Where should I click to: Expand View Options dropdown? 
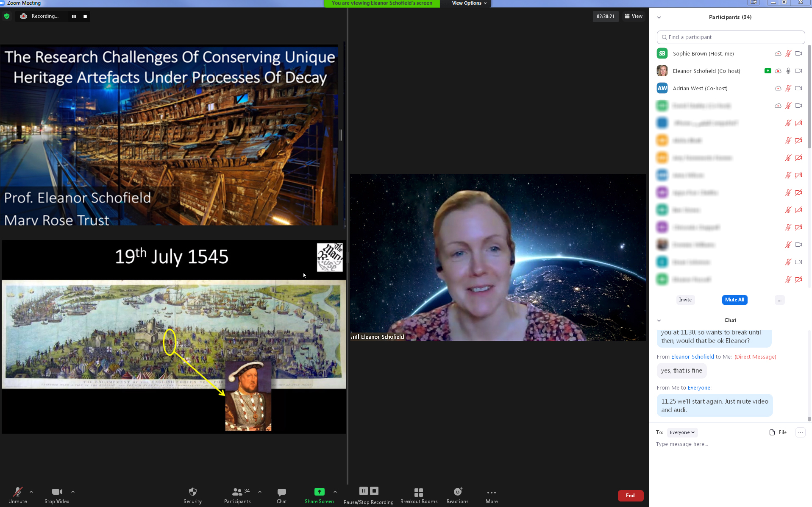click(x=469, y=3)
